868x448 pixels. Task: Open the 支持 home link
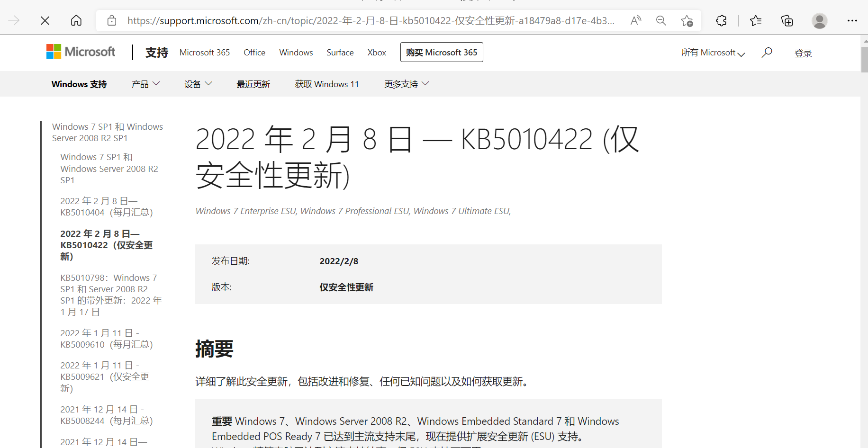point(157,53)
